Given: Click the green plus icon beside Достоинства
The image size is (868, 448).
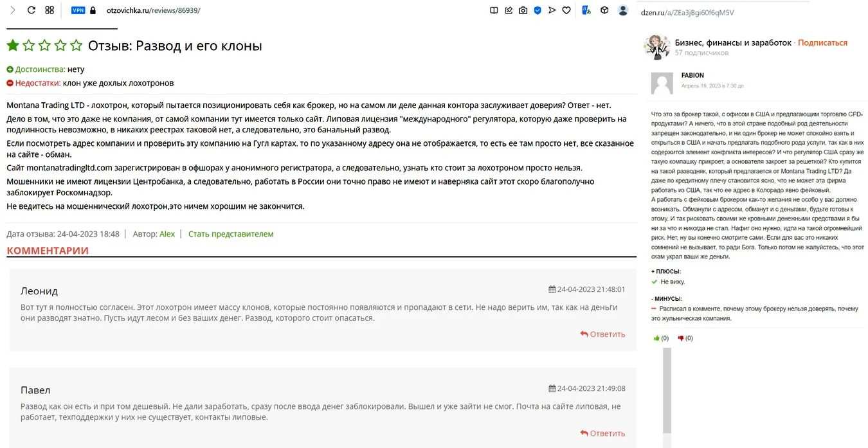Looking at the screenshot, I should tap(10, 69).
